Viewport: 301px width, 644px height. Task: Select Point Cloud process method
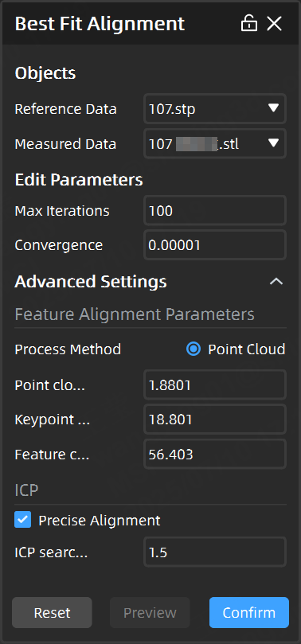(x=193, y=349)
